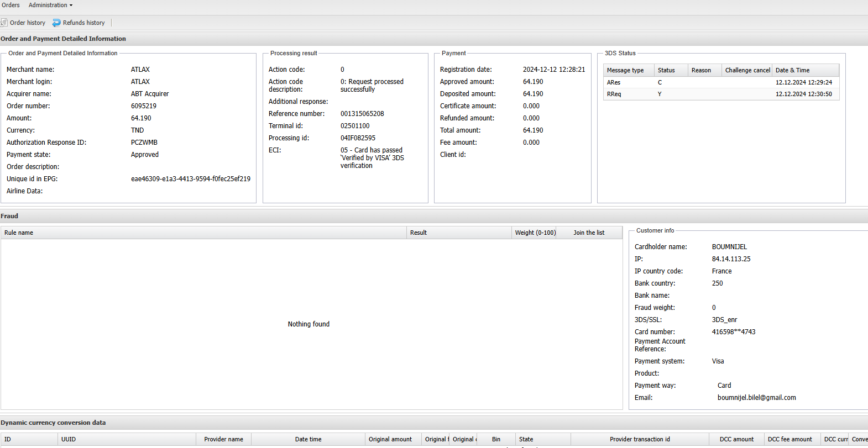Open the Orders menu
Image resolution: width=868 pixels, height=448 pixels.
tap(11, 5)
